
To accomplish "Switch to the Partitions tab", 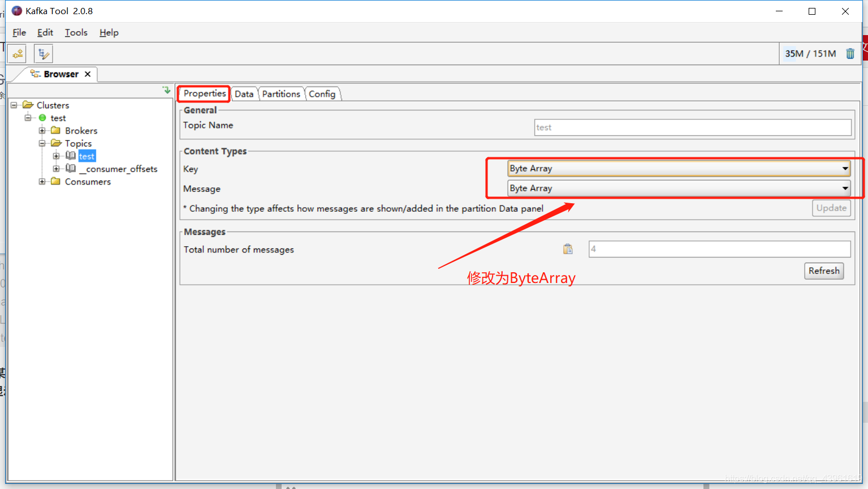I will pyautogui.click(x=281, y=94).
